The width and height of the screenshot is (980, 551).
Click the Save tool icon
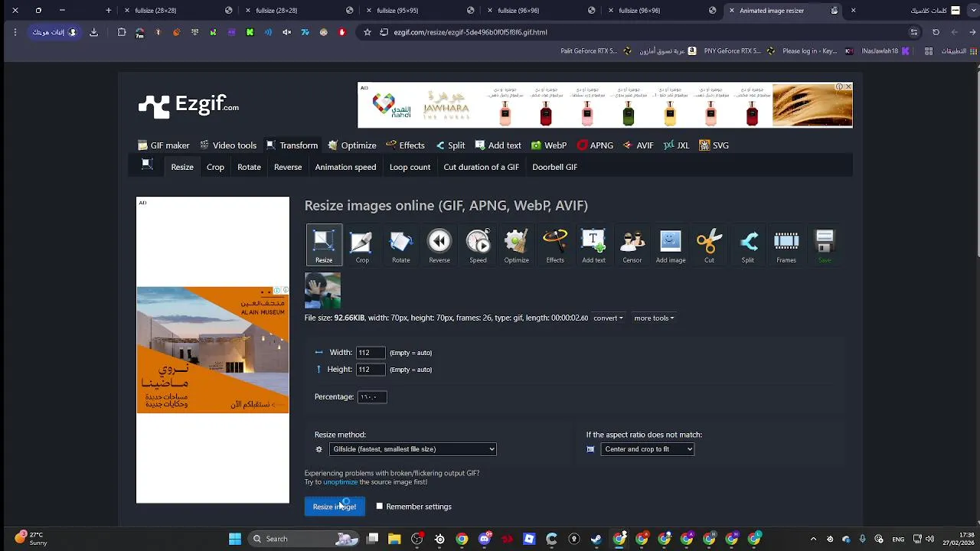point(825,245)
